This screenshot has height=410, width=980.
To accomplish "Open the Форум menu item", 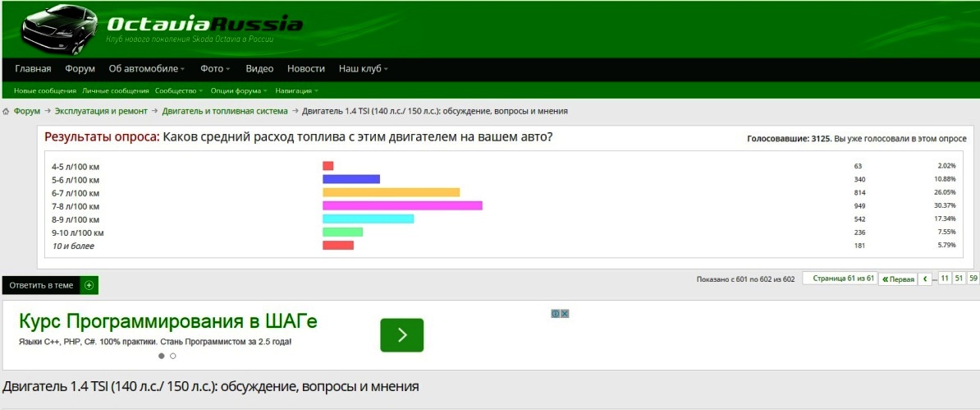I will (80, 69).
